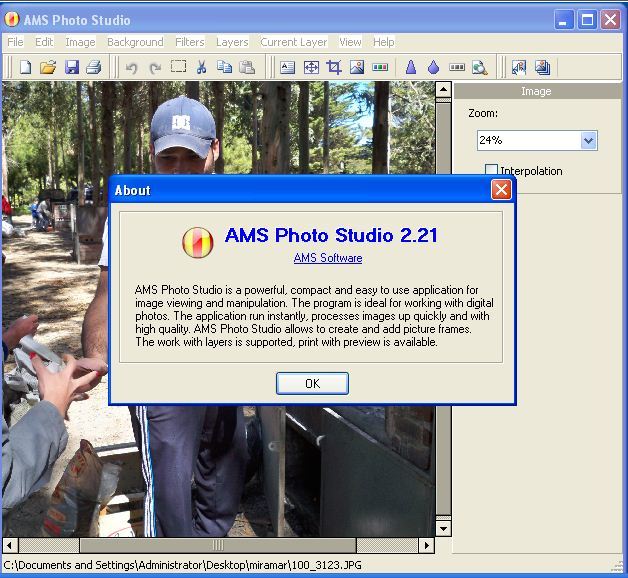Copy using the copy toolbar icon
Screen dimensions: 628x578
click(x=224, y=67)
